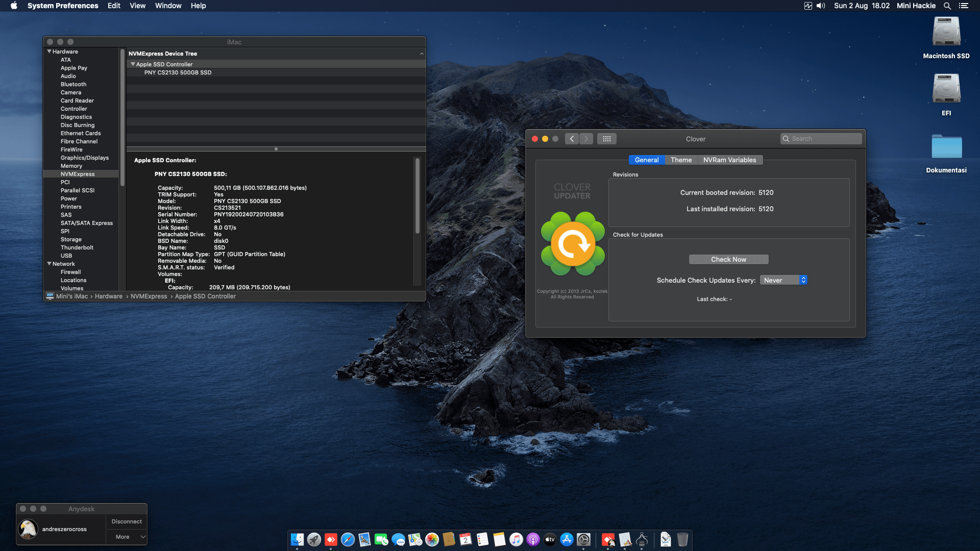The width and height of the screenshot is (980, 551).
Task: Open App Store from the Dock
Action: tap(567, 539)
